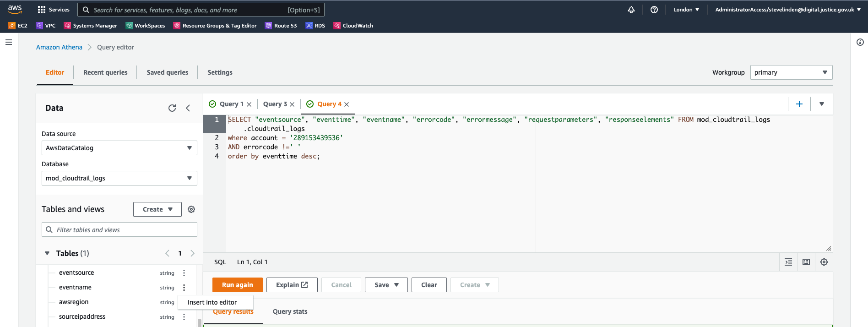Open the Database mod_cloudtrail_logs dropdown
The width and height of the screenshot is (868, 327).
tap(119, 178)
